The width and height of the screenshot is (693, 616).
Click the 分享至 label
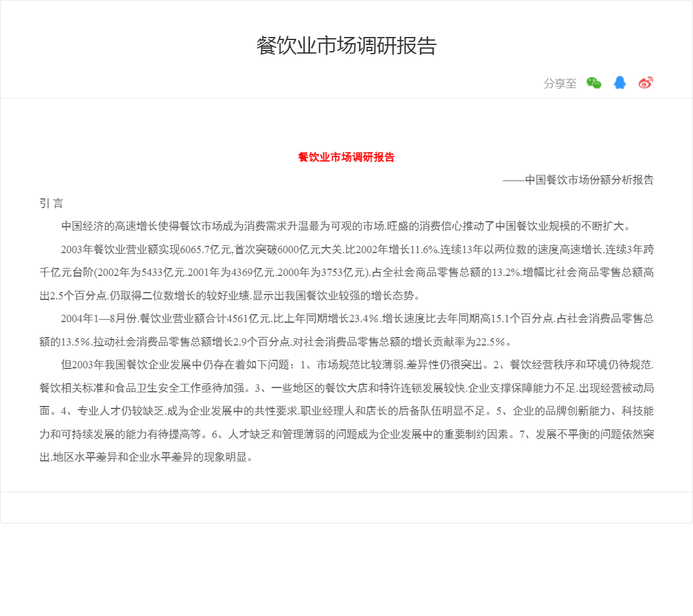[560, 84]
